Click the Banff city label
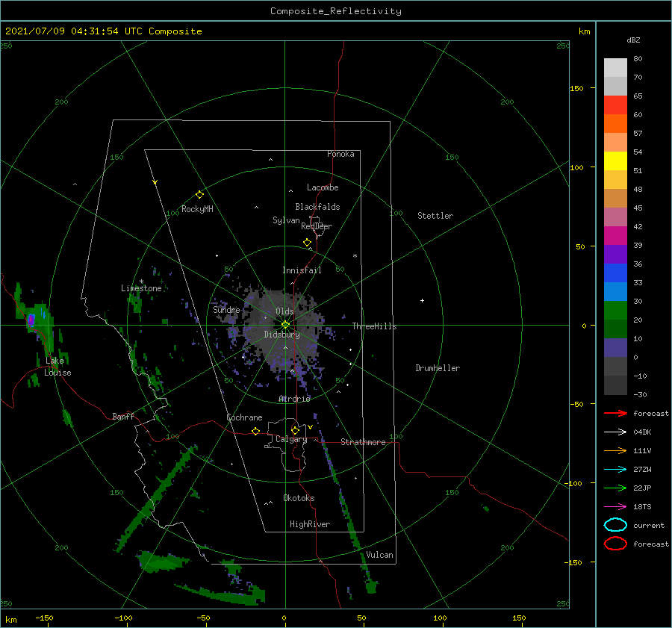 (123, 416)
